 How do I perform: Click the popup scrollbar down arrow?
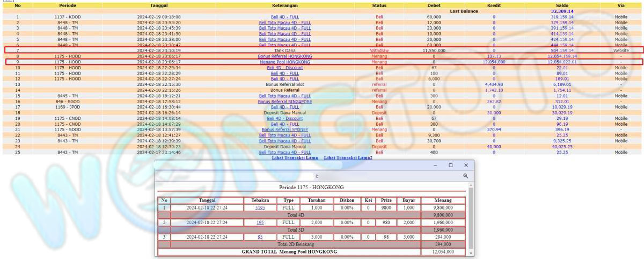coord(471,252)
